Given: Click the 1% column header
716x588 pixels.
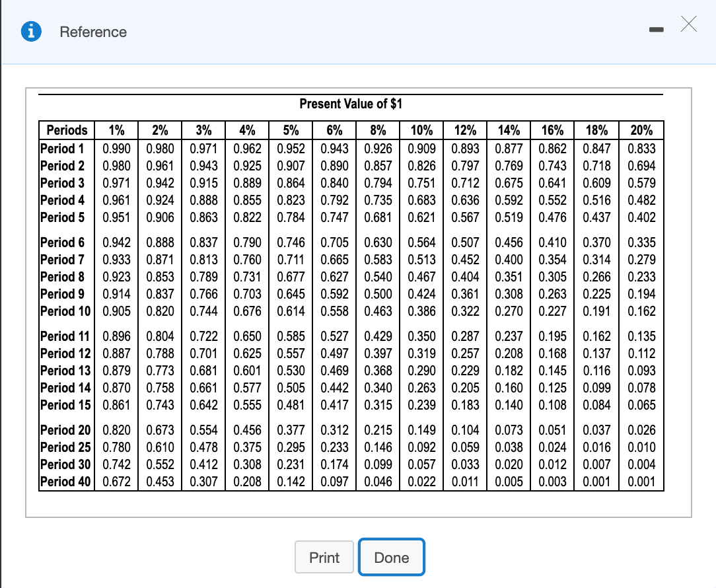Looking at the screenshot, I should (116, 130).
